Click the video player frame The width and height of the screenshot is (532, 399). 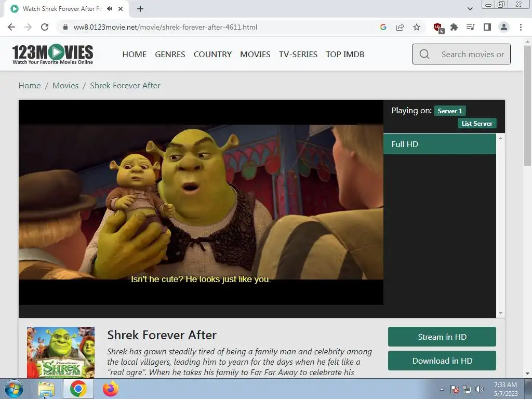[201, 202]
